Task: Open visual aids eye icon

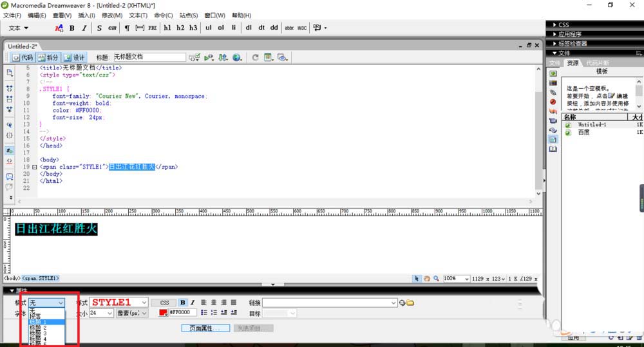Action: (x=282, y=57)
